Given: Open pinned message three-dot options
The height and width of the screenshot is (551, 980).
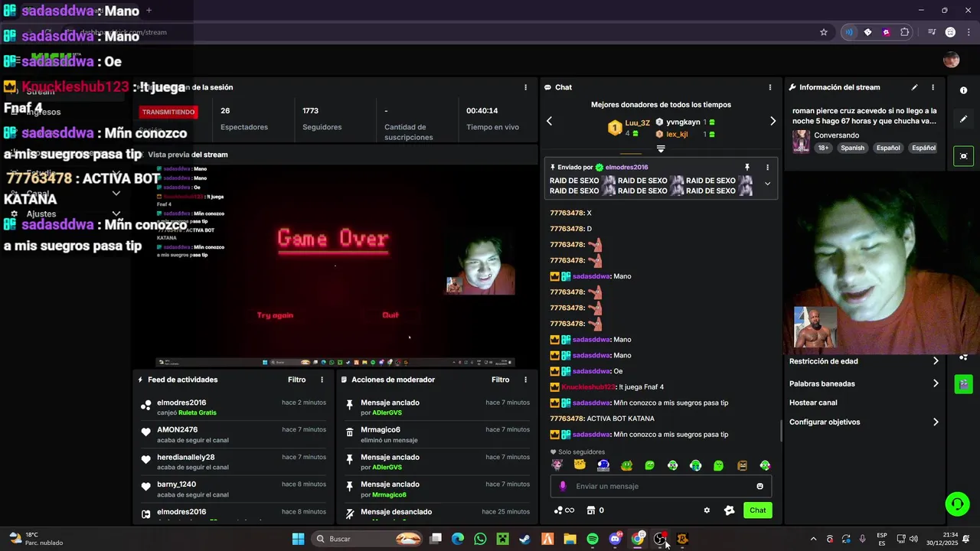Looking at the screenshot, I should 767,167.
